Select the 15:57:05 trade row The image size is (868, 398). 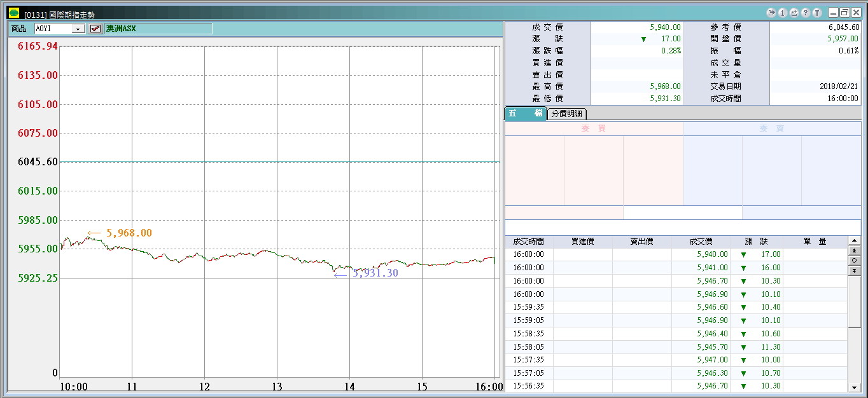point(676,373)
